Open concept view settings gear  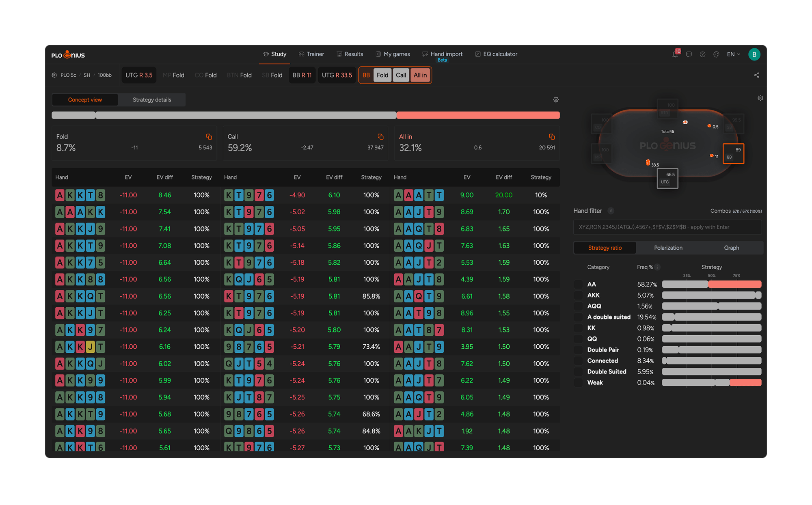pyautogui.click(x=556, y=100)
